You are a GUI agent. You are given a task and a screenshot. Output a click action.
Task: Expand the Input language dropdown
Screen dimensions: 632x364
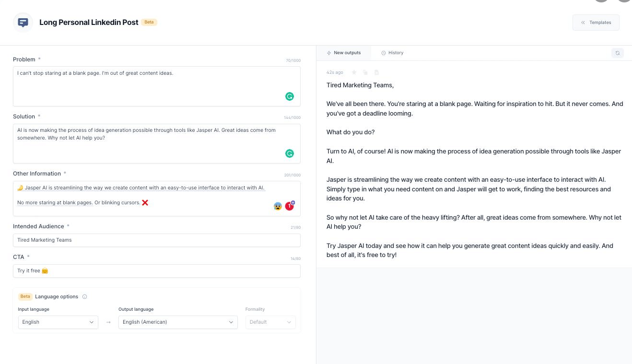coord(58,322)
